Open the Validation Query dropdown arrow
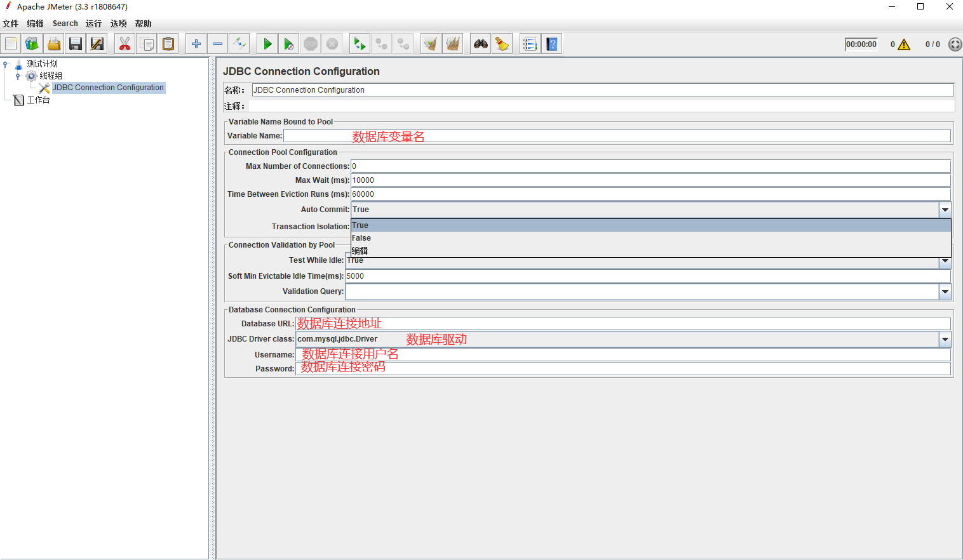 pos(945,291)
